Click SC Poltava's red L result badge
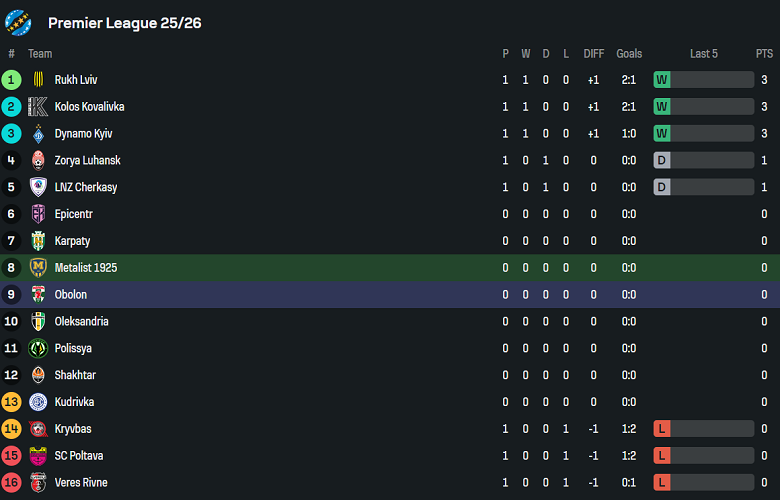 [662, 456]
